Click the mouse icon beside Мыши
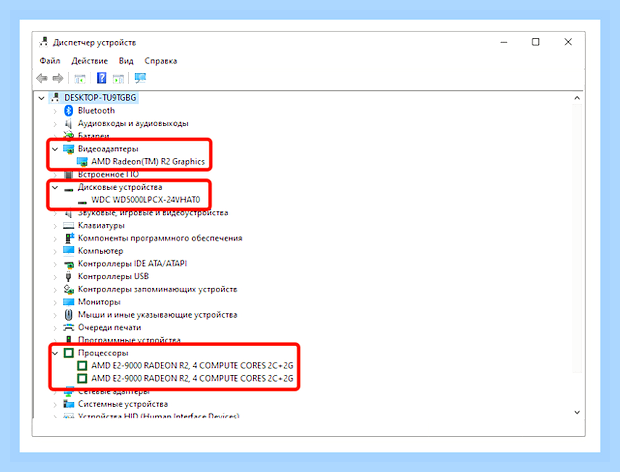Image resolution: width=620 pixels, height=472 pixels. click(68, 315)
